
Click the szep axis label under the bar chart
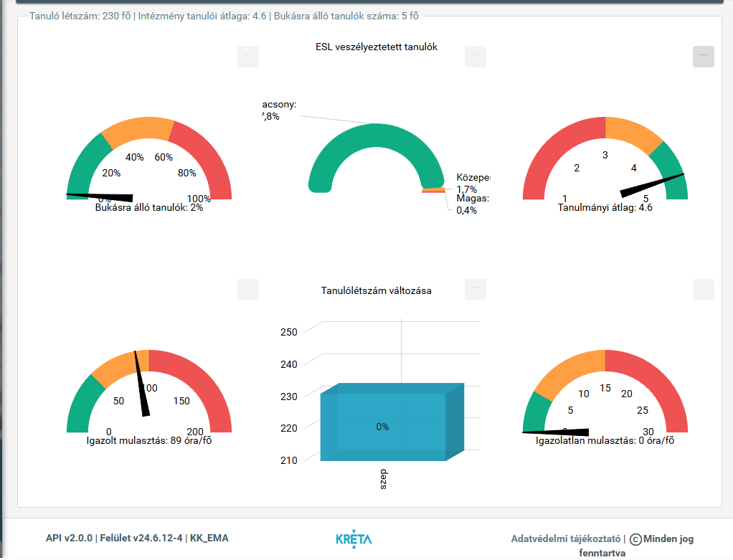coord(383,480)
